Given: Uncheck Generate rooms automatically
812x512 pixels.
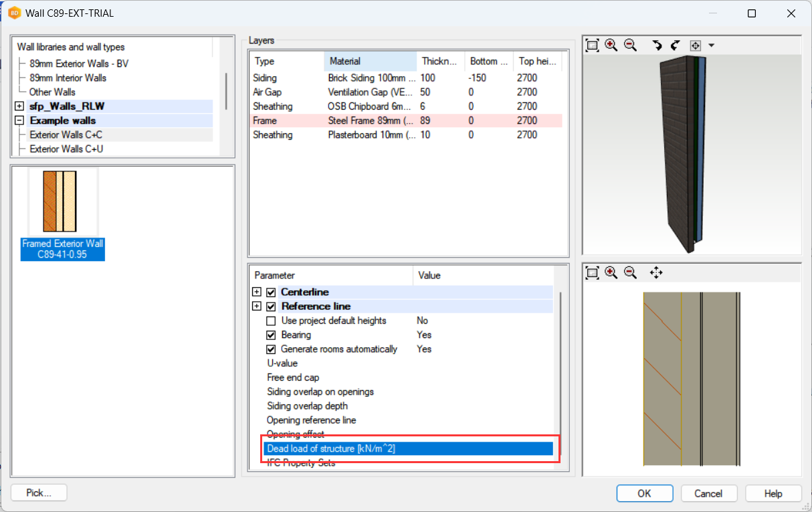Looking at the screenshot, I should point(271,349).
